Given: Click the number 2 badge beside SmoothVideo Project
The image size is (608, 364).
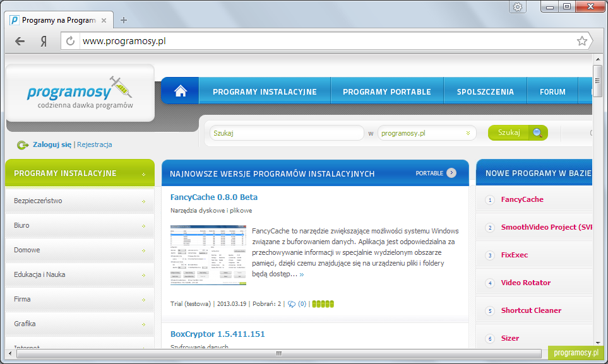Looking at the screenshot, I should tap(490, 228).
